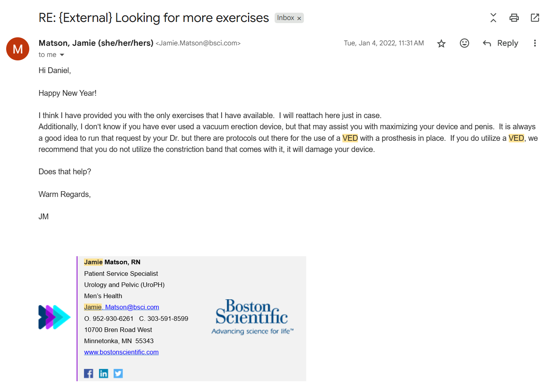Open the Jamie.Matson@bsci.com link in the signature
This screenshot has height=392, width=545.
(x=121, y=307)
